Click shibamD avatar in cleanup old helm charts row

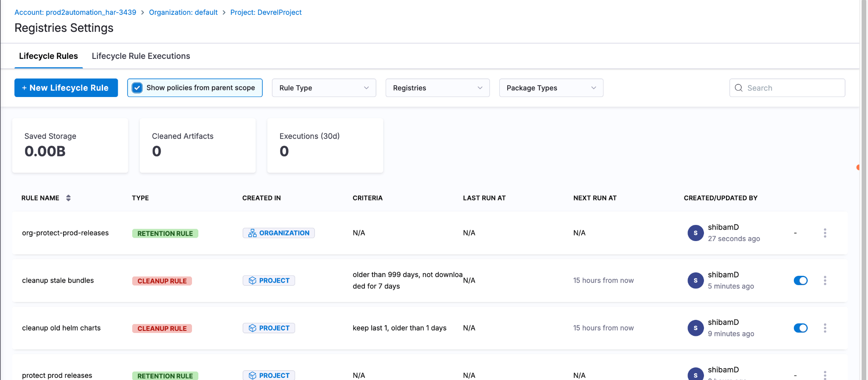[696, 328]
